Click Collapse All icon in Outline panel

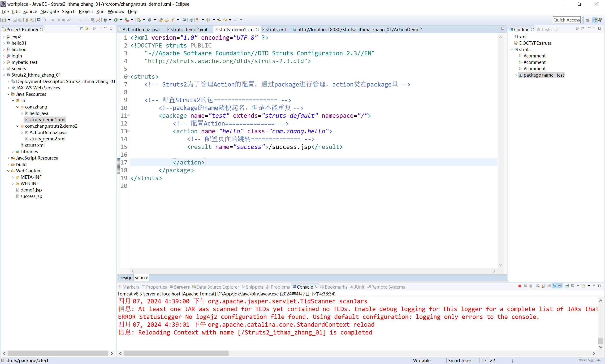tap(583, 29)
